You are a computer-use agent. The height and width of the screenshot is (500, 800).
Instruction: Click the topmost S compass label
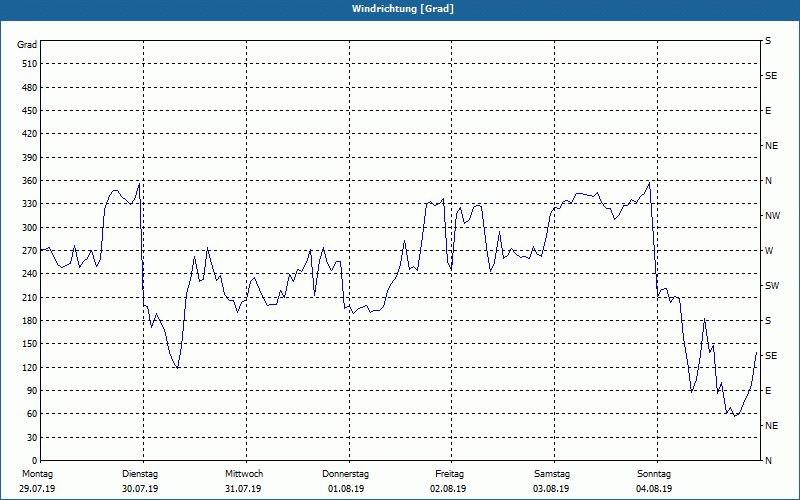(x=768, y=41)
